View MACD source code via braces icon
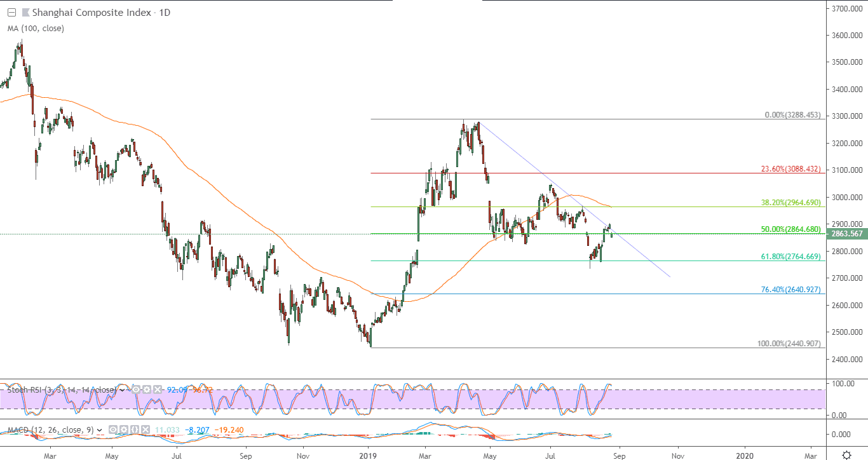This screenshot has width=868, height=460. (x=134, y=430)
